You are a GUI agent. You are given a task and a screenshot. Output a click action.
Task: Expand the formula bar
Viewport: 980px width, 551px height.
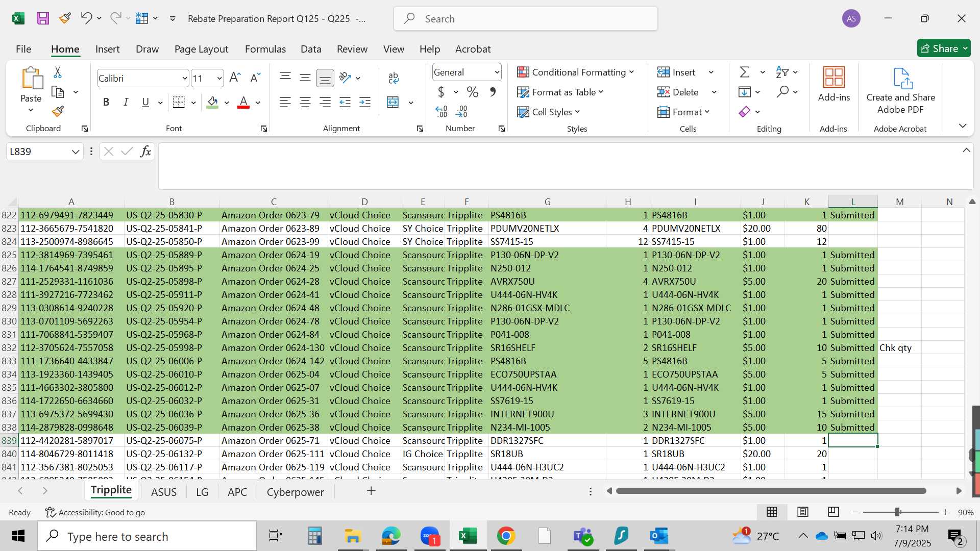click(966, 151)
